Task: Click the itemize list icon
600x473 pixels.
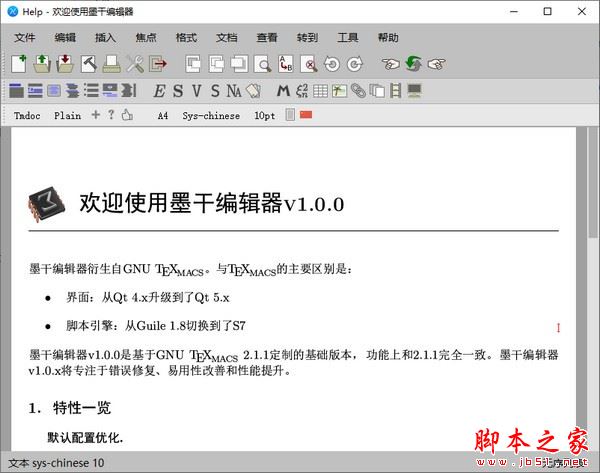Action: pos(91,91)
